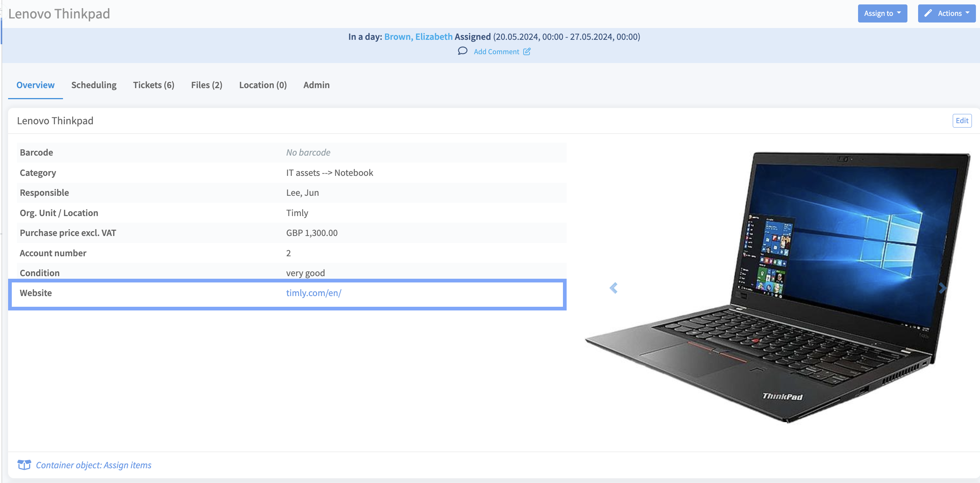This screenshot has height=483, width=980.
Task: Select the 'very good' condition value
Action: (305, 273)
